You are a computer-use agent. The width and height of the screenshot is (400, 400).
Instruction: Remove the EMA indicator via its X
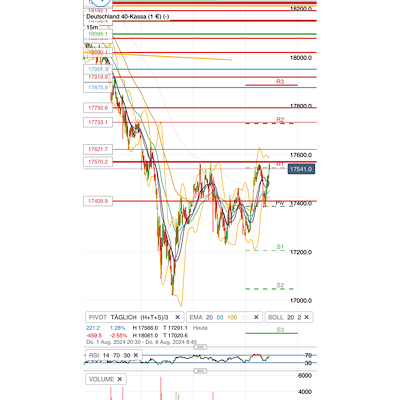pyautogui.click(x=256, y=317)
